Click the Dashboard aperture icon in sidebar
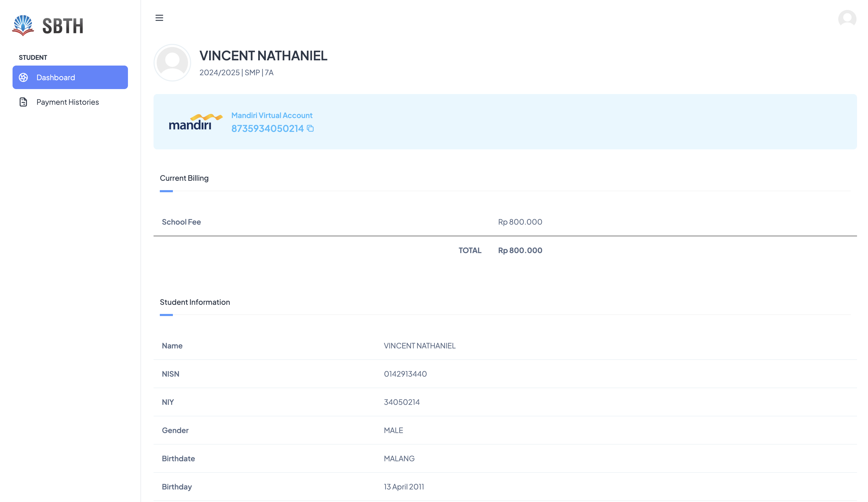868x502 pixels. pos(24,78)
